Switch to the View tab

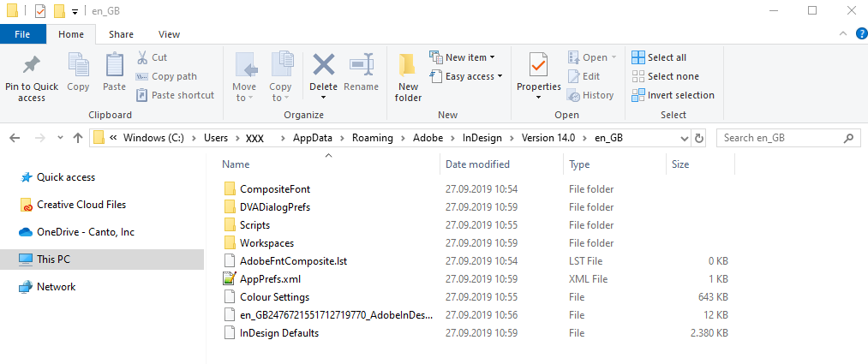(x=169, y=34)
